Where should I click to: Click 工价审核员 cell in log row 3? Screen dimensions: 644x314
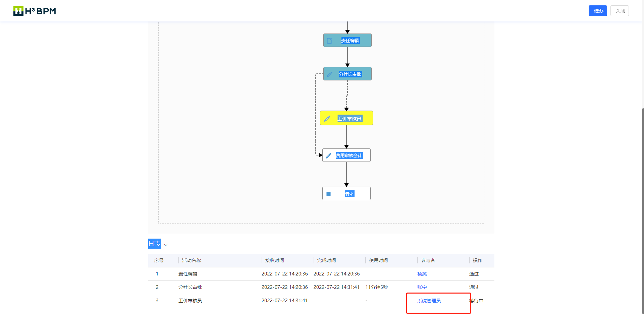190,301
